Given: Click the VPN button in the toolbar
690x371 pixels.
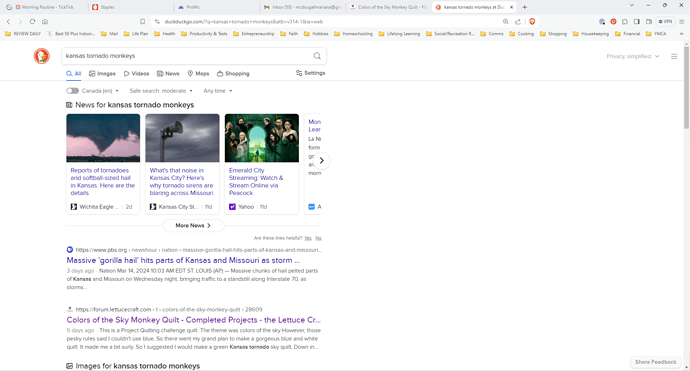Looking at the screenshot, I should (x=665, y=22).
